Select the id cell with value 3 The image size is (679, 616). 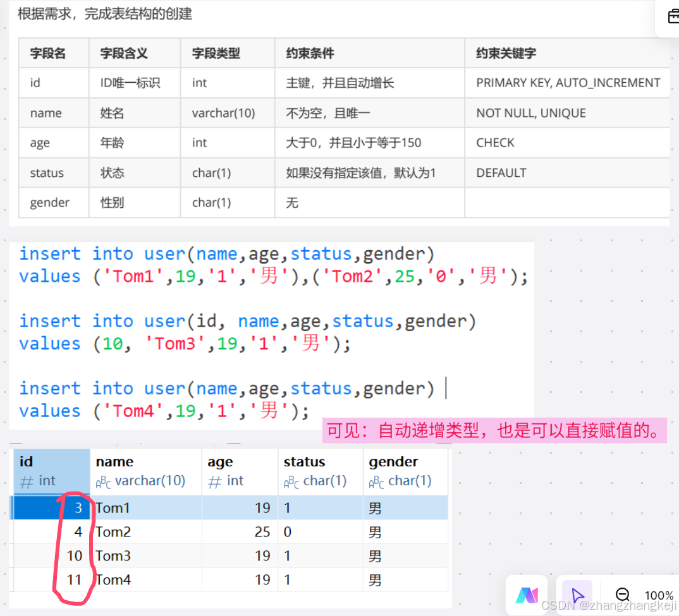tap(52, 508)
